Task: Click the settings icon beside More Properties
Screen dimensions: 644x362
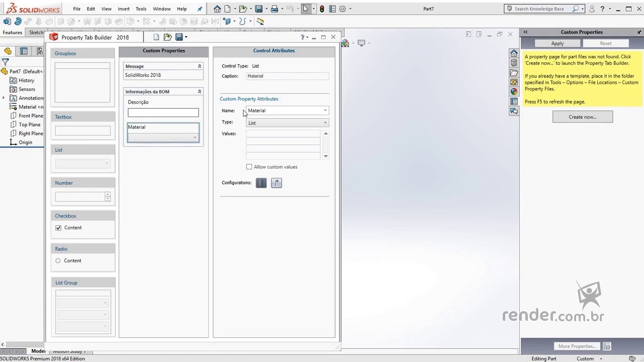Action: tap(607, 346)
